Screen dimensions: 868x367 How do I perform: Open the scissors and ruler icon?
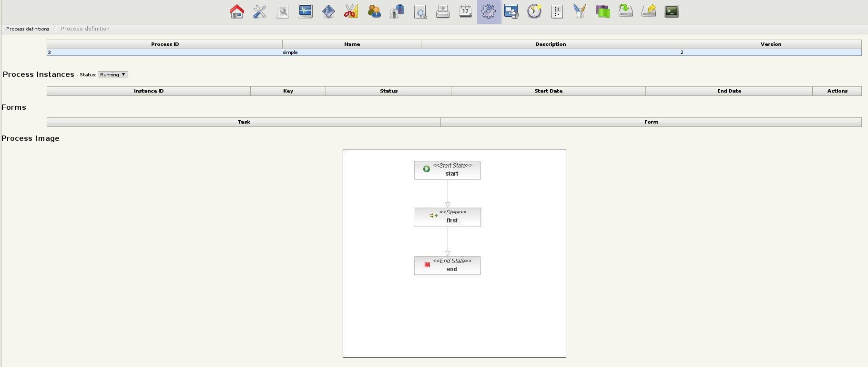pyautogui.click(x=351, y=11)
